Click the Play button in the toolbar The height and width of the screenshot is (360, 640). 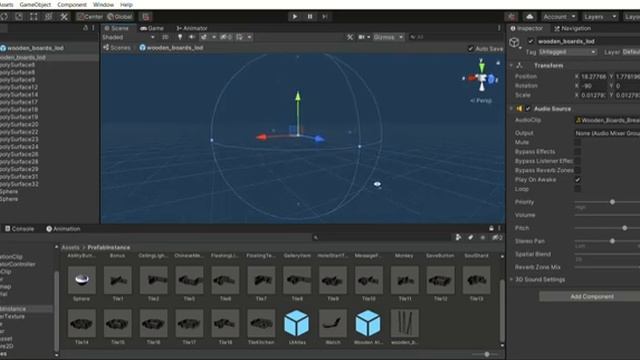294,17
